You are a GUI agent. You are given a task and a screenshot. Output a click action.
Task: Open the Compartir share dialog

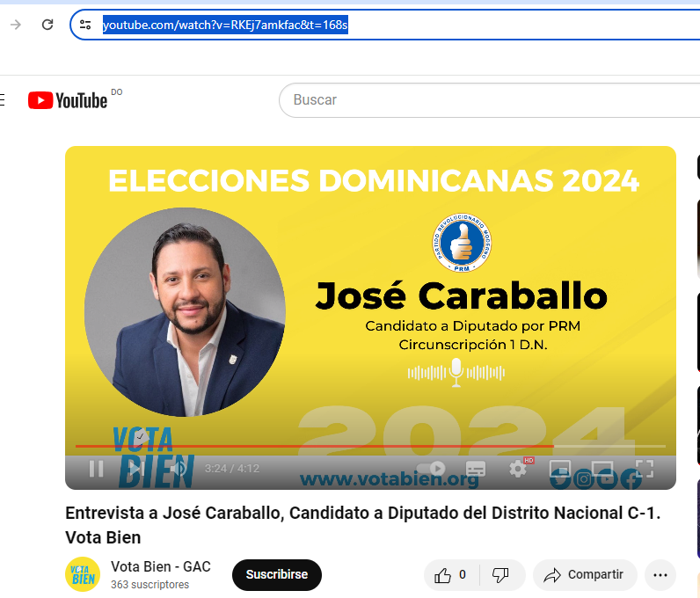(x=585, y=575)
